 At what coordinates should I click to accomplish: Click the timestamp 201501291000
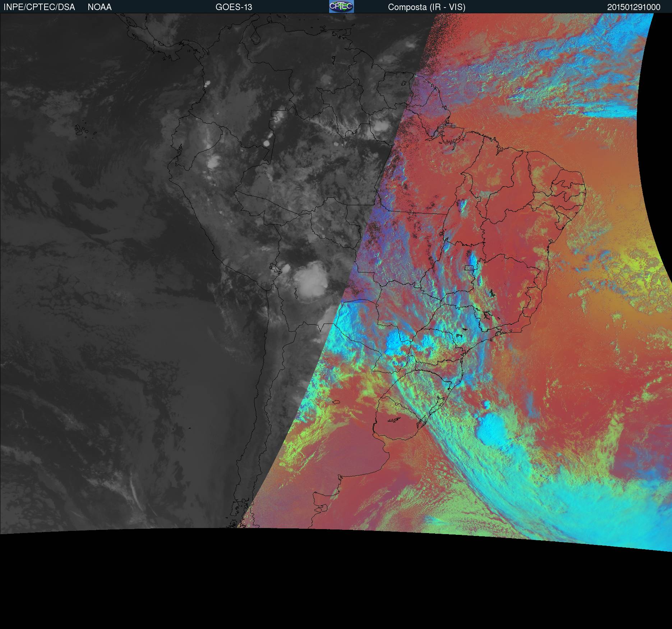point(634,7)
